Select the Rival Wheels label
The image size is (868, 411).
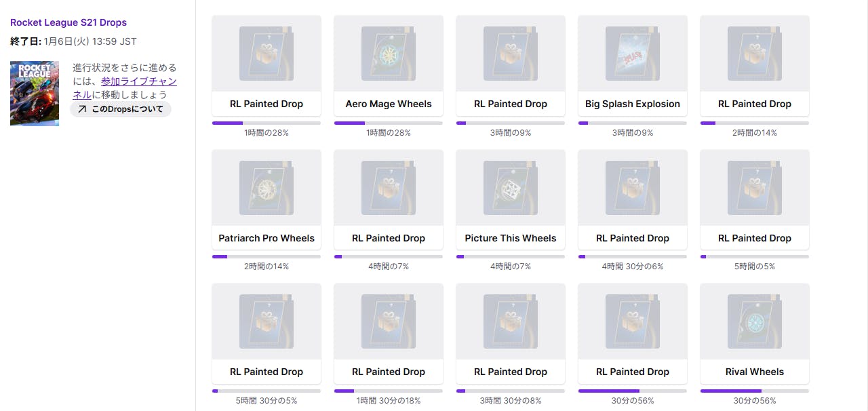tap(755, 372)
